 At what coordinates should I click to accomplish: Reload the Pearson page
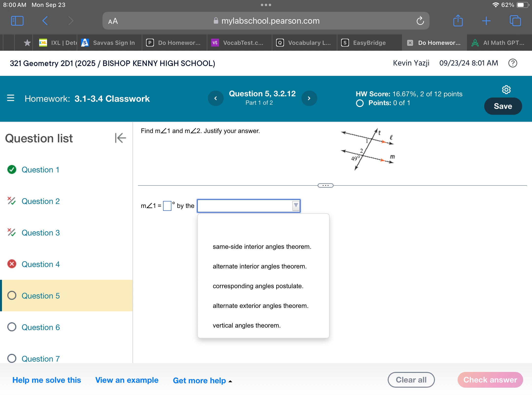click(x=420, y=21)
